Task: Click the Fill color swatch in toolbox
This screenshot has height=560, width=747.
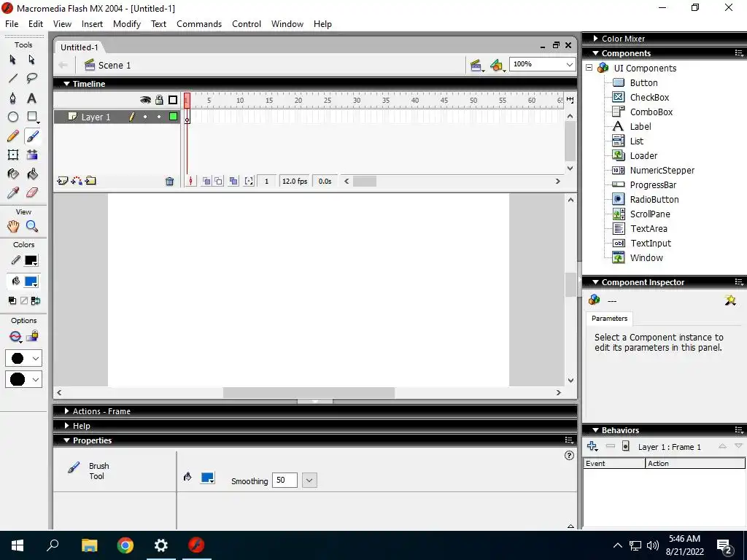Action: (31, 281)
